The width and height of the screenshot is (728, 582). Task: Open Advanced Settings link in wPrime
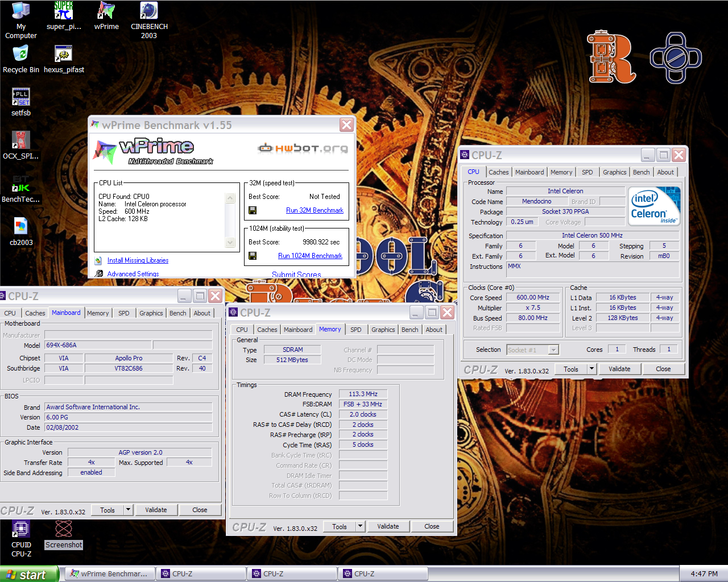pyautogui.click(x=133, y=273)
